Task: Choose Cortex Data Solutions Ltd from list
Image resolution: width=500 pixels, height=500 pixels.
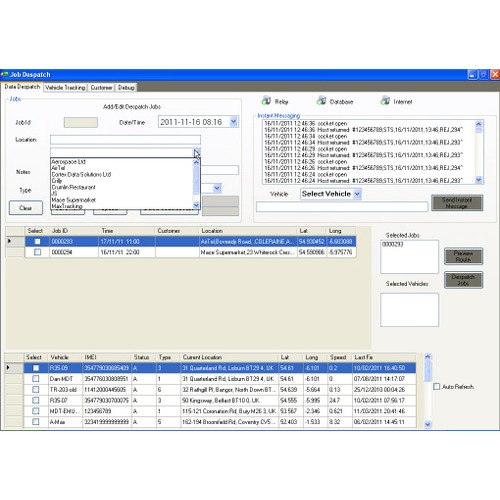Action: 81,174
